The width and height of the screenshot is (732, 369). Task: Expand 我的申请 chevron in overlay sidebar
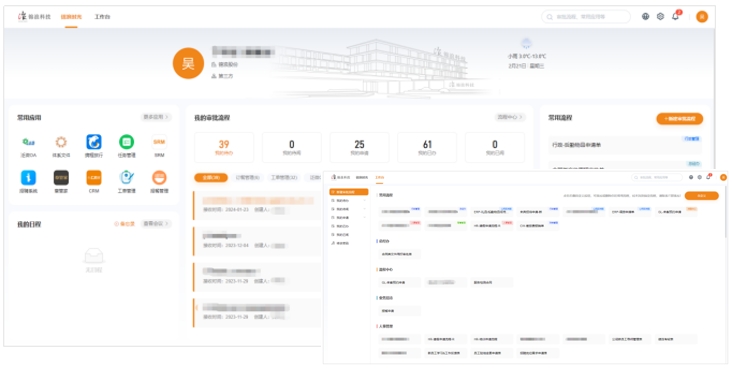365,218
